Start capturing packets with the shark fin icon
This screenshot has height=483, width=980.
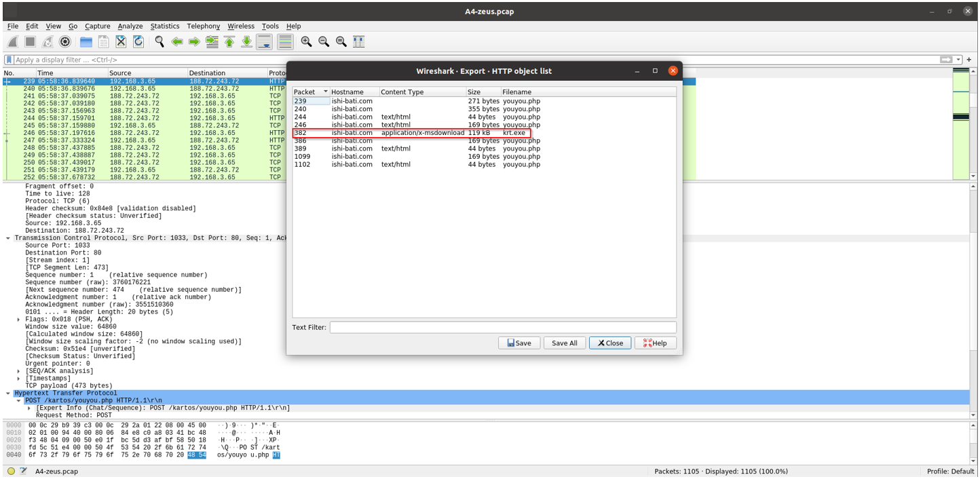[13, 42]
